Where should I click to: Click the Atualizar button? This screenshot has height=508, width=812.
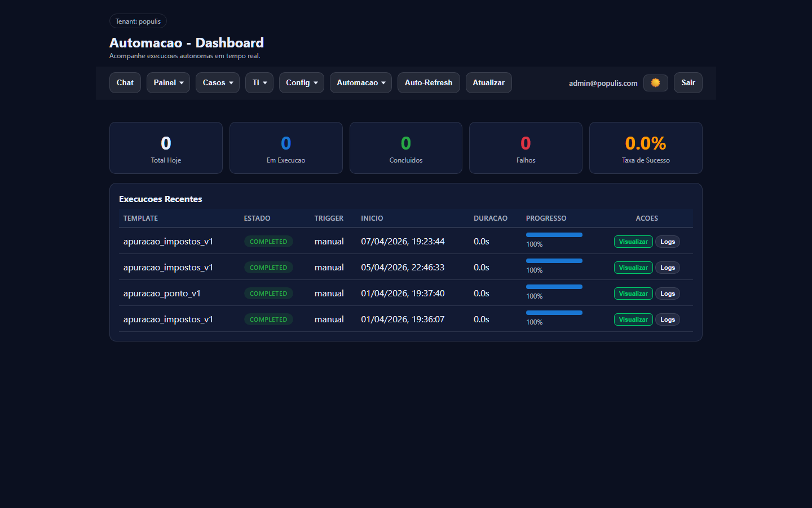[488, 83]
